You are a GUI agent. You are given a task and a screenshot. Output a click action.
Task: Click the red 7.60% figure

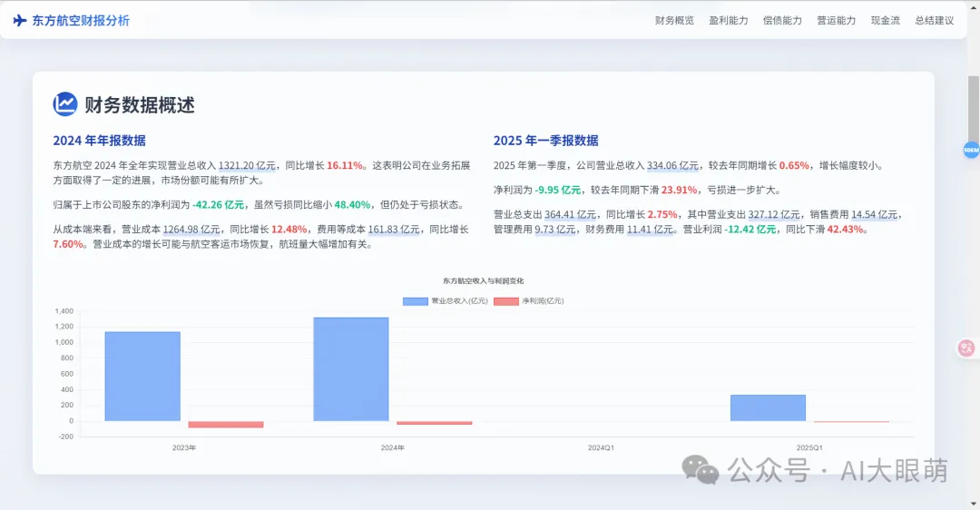68,244
